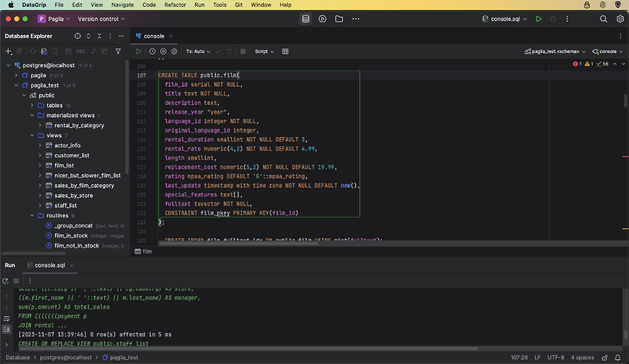Click the UTF-8 encoding indicator
The height and width of the screenshot is (364, 629).
(x=556, y=357)
